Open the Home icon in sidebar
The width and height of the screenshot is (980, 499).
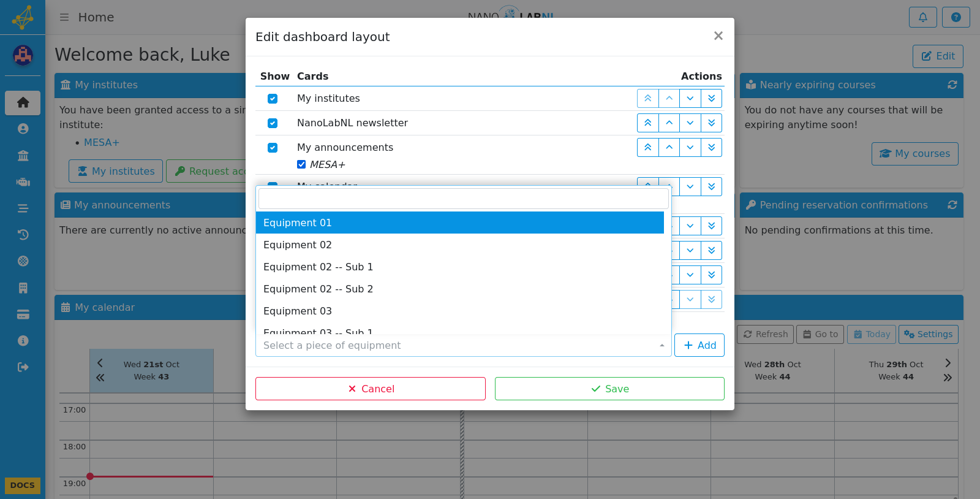point(23,102)
